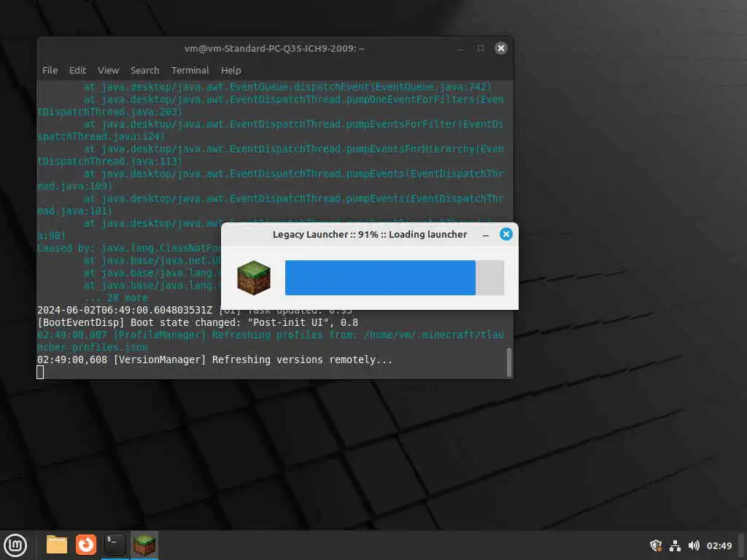The image size is (747, 560).
Task: Open the Edit menu in terminal
Action: coord(77,71)
